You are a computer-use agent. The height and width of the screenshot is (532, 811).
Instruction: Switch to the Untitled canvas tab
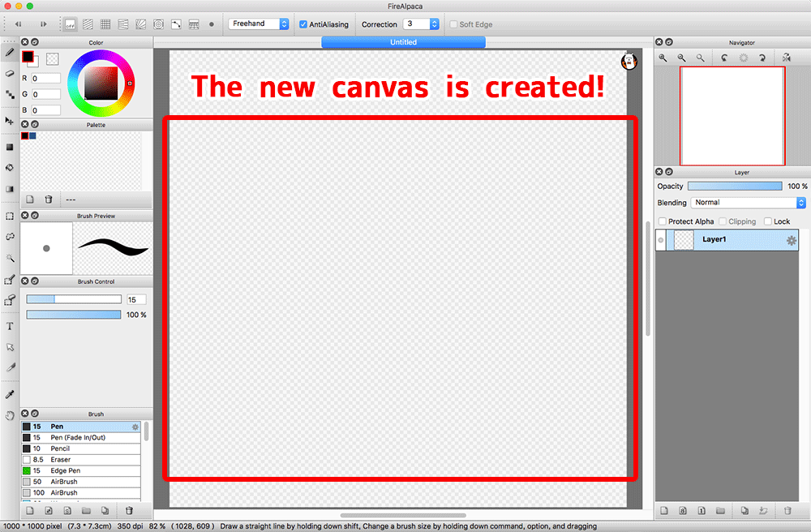click(403, 41)
